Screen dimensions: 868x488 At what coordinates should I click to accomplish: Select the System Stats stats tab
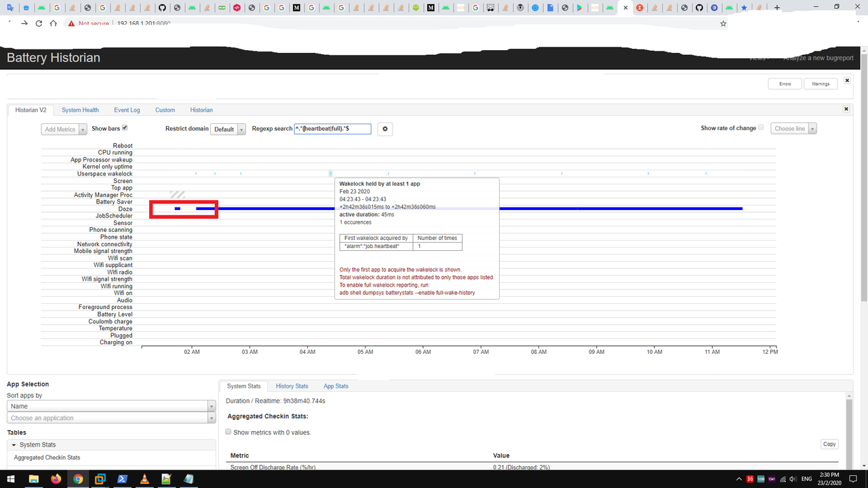click(243, 386)
